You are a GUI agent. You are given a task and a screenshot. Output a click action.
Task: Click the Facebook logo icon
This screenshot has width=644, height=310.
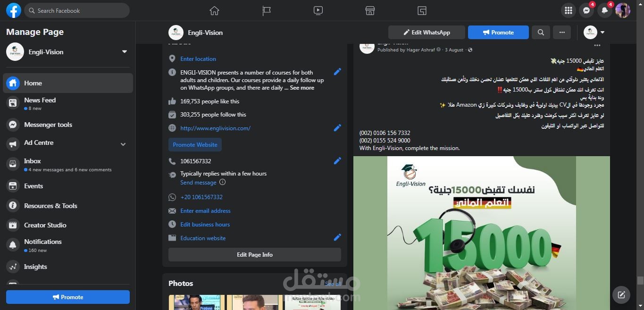(13, 10)
